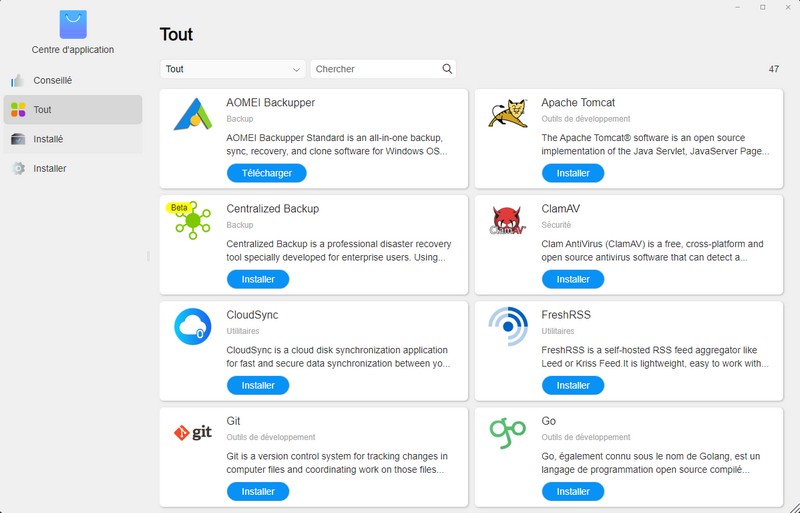Click Télécharger for AOMEI Backupper

coord(266,173)
